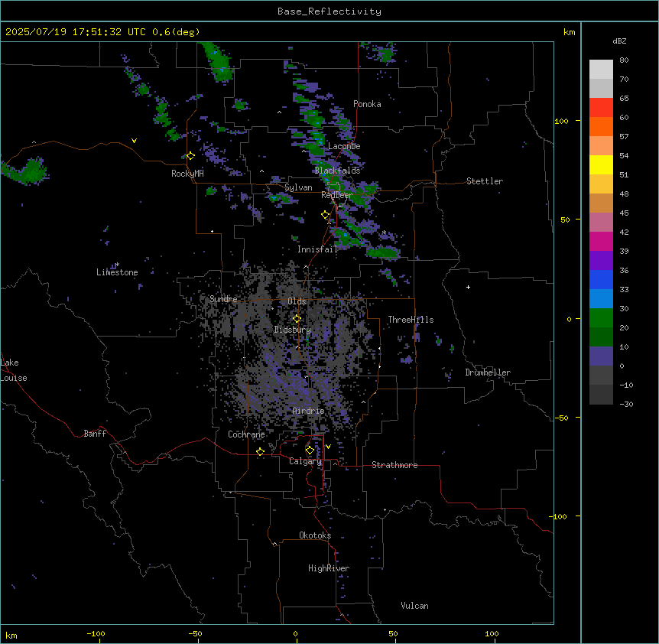Select the Innisfail city label

click(317, 249)
